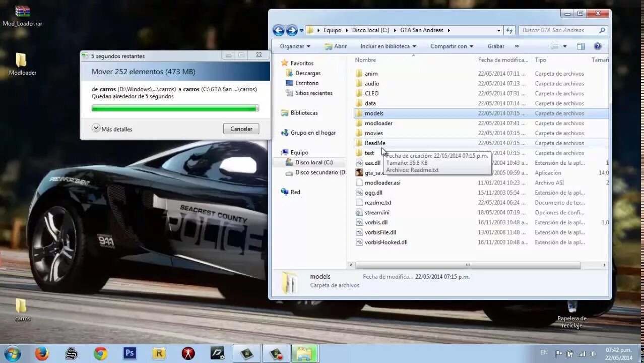Open Google Chrome from the taskbar

pos(100,353)
